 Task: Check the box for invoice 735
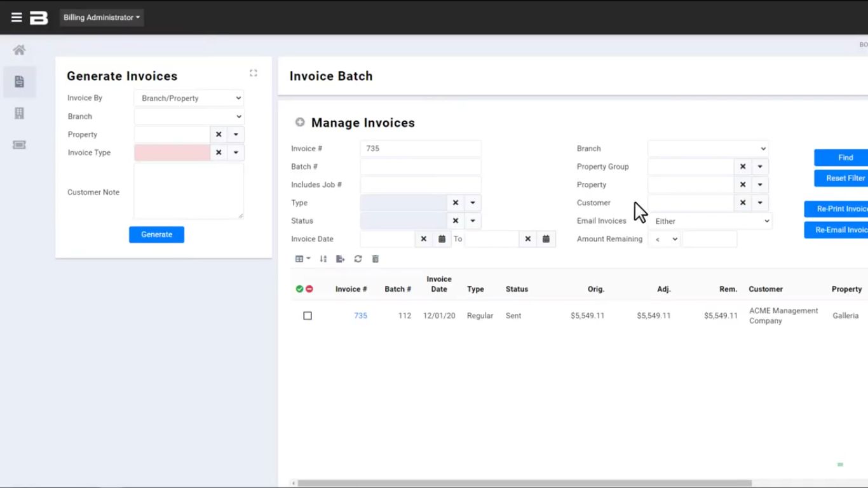tap(308, 316)
